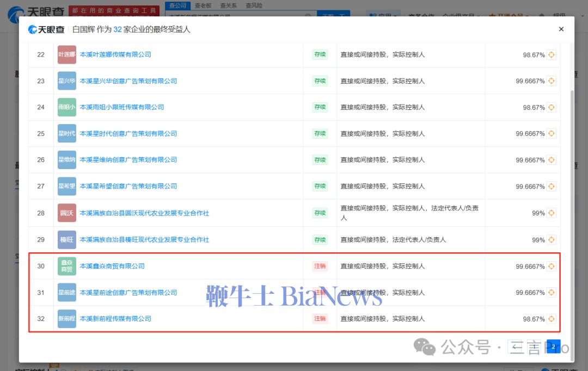
Task: Open equity chain icon for row 26
Action: click(551, 160)
